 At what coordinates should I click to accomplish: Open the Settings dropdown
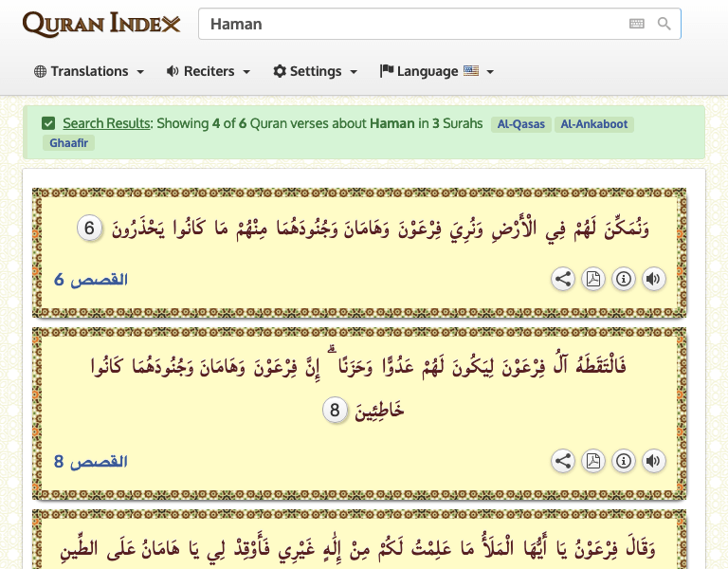(x=316, y=71)
